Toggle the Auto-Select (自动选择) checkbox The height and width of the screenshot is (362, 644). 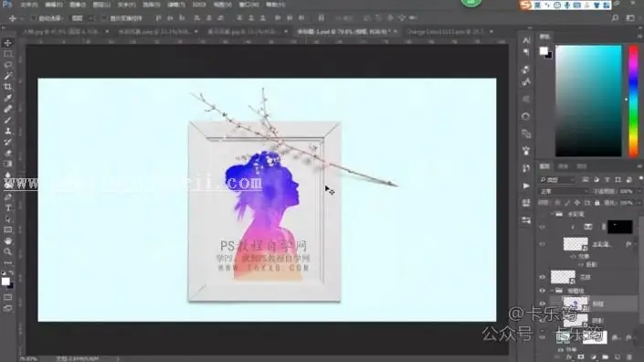point(34,18)
